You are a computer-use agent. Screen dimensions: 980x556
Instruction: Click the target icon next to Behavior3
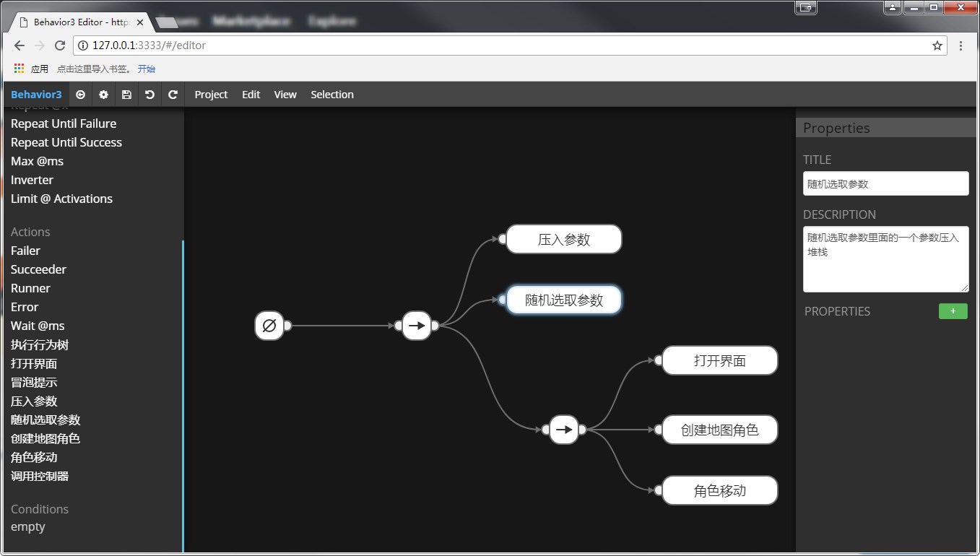[x=80, y=95]
